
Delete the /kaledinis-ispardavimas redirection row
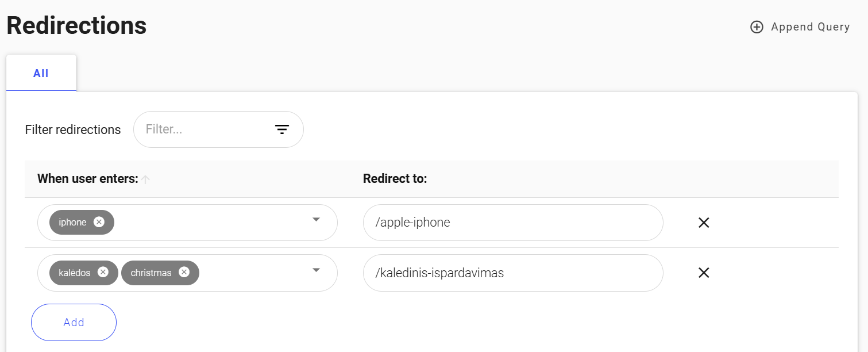click(x=704, y=273)
